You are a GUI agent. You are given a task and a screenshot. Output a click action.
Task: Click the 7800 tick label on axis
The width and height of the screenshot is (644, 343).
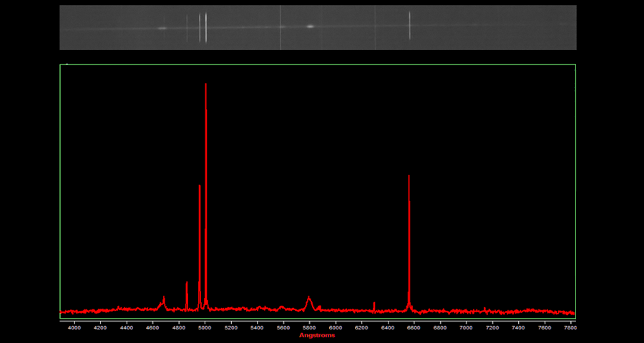tap(570, 327)
